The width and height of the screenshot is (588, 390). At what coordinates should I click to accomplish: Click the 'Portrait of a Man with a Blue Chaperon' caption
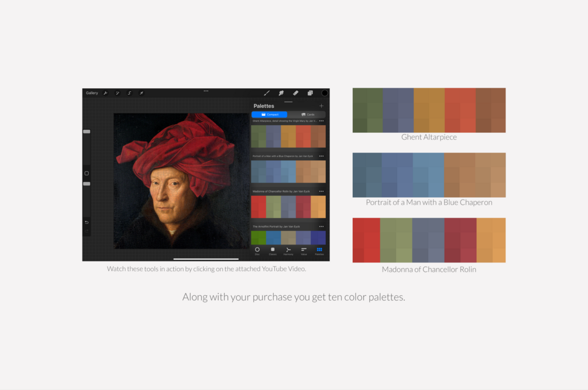click(429, 202)
